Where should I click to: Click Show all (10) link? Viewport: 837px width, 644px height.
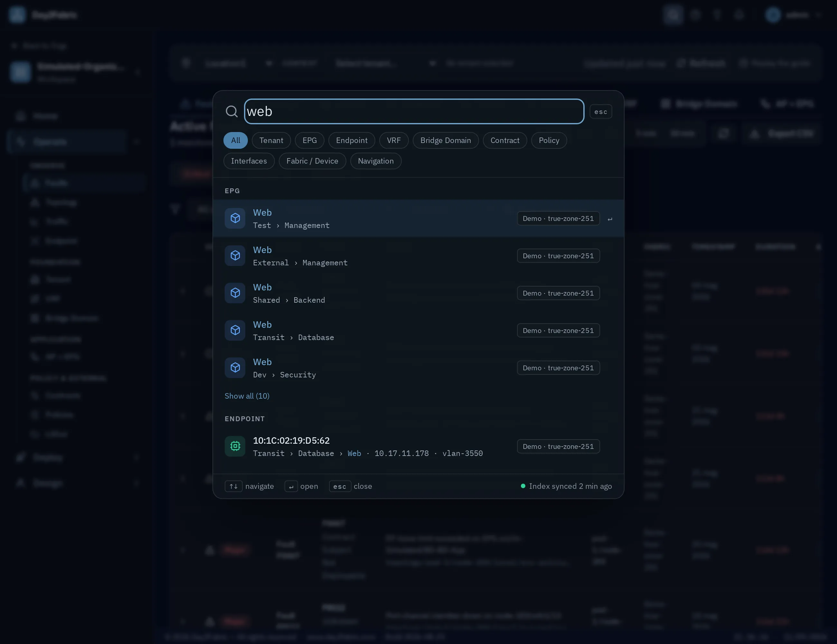[247, 396]
